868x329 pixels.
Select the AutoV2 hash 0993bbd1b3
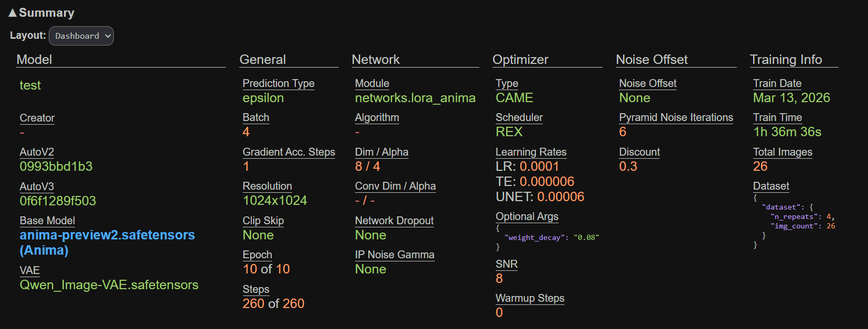click(56, 167)
